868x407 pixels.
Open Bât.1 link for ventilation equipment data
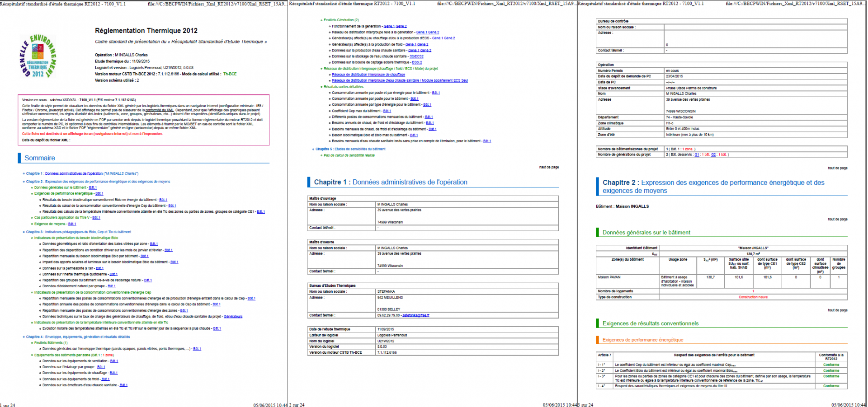pos(114,361)
